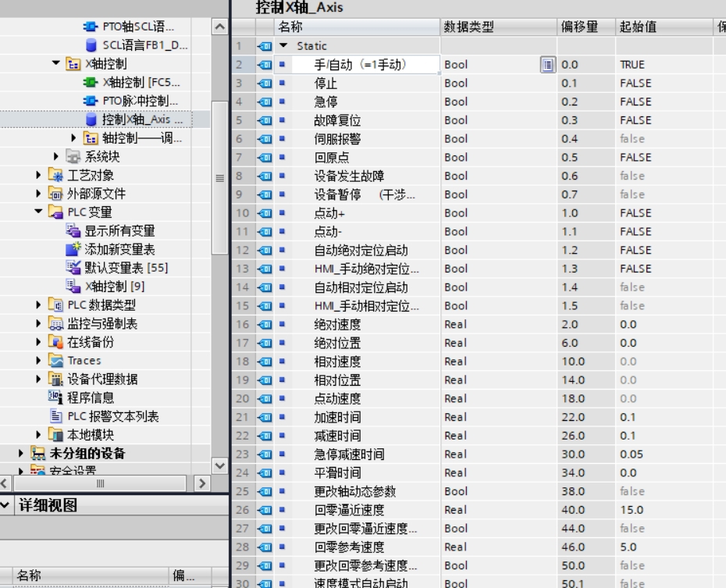This screenshot has width=726, height=588.
Task: Click the 程序信息 icon
Action: click(x=55, y=397)
